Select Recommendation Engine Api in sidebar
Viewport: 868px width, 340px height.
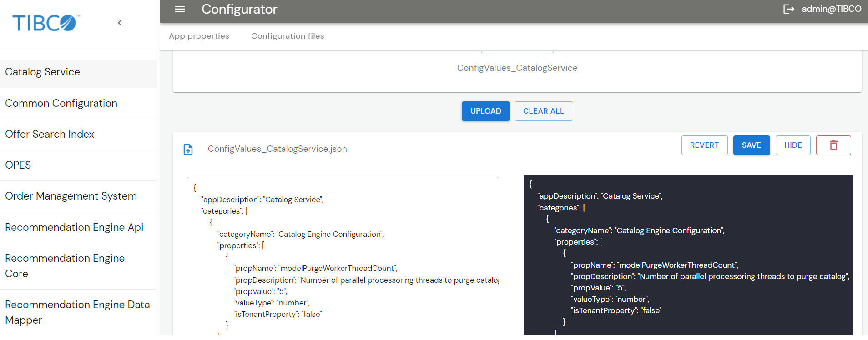(x=74, y=227)
